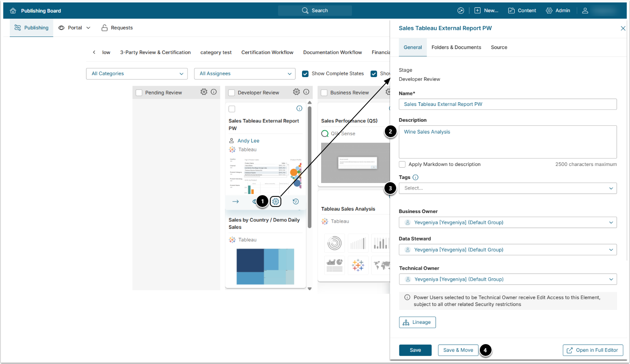Expand the Technical Owner dropdown
The image size is (630, 364).
point(508,279)
